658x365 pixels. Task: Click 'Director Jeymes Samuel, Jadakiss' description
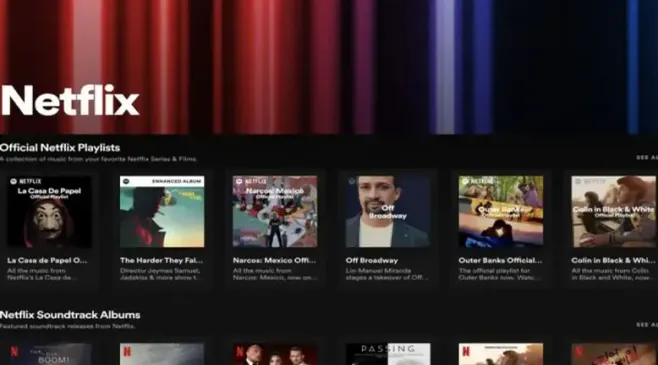[x=161, y=274]
